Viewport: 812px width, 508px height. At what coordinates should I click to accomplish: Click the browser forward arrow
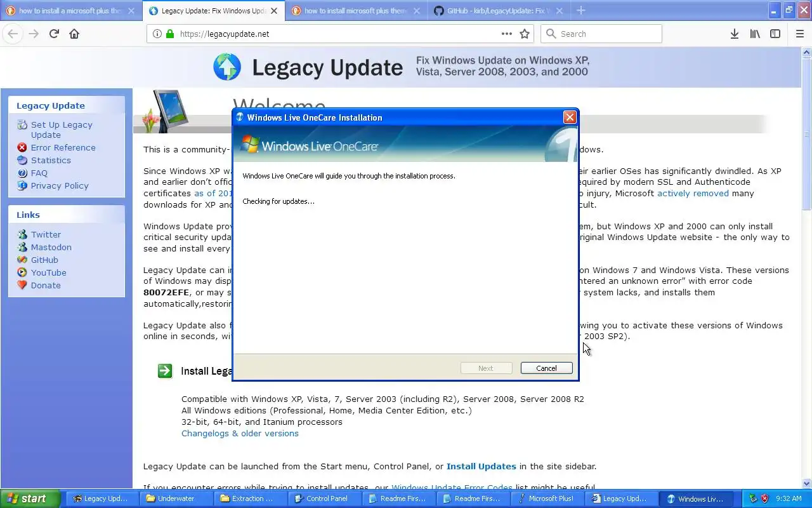coord(34,34)
